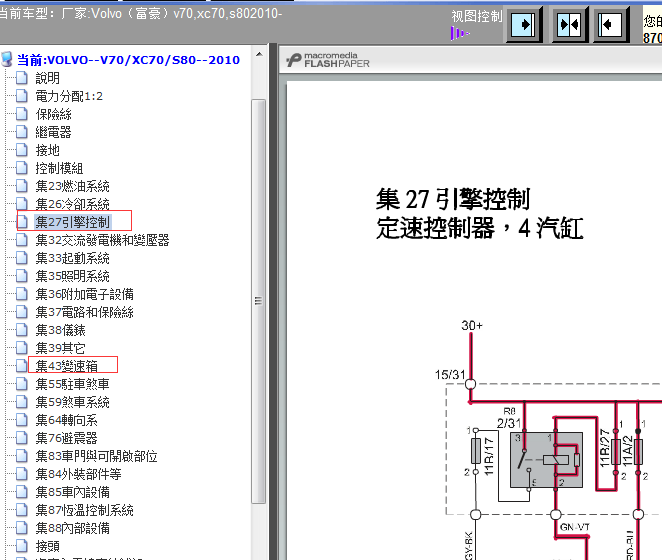Click the tree panel scroll-up arrow

tap(259, 54)
